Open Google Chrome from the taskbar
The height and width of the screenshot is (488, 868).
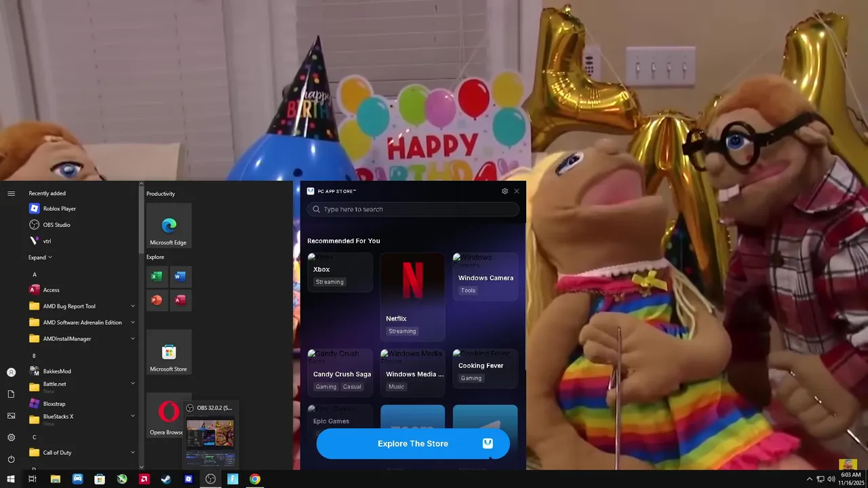(255, 479)
